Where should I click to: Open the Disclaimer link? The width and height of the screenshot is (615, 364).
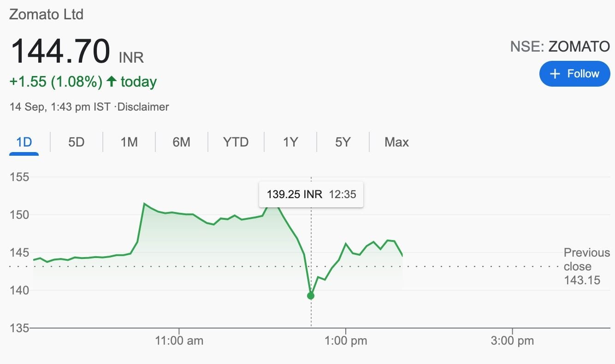(x=143, y=107)
